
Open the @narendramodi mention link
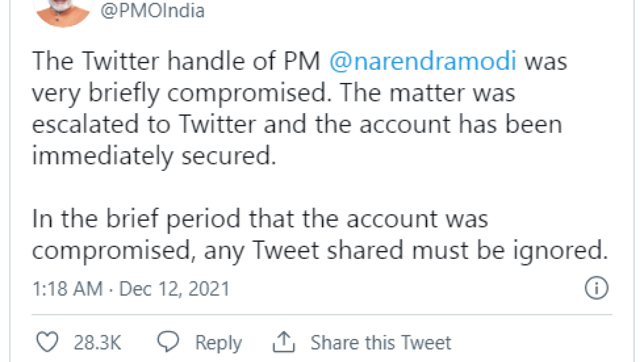(423, 62)
